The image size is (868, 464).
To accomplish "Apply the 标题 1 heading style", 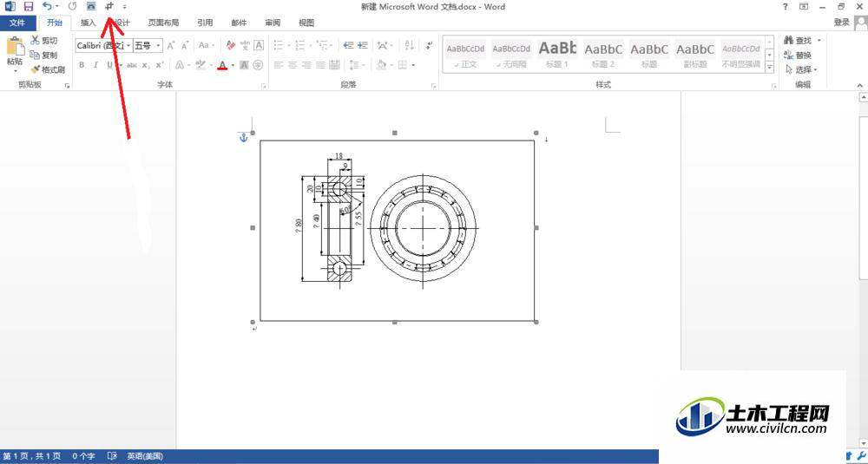I will tap(557, 54).
